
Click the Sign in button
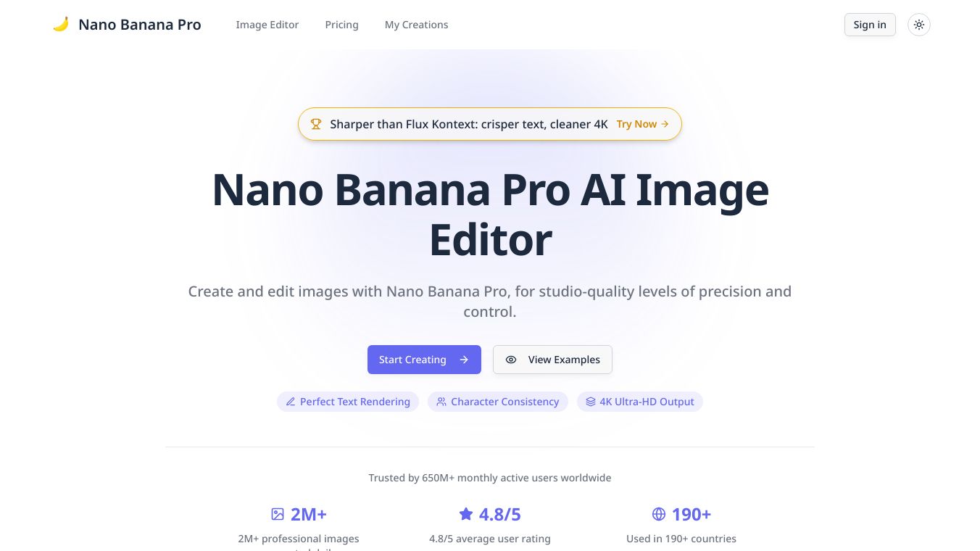[x=870, y=25]
